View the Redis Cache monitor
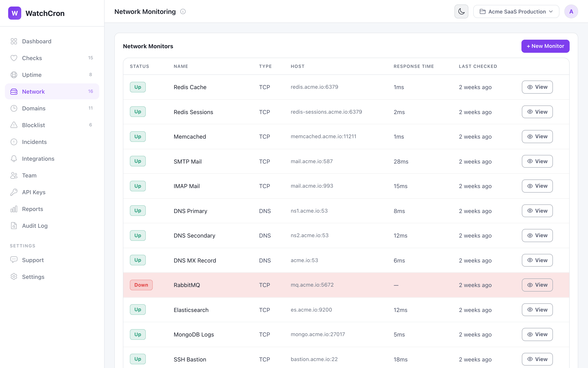This screenshot has height=368, width=588. tap(537, 87)
